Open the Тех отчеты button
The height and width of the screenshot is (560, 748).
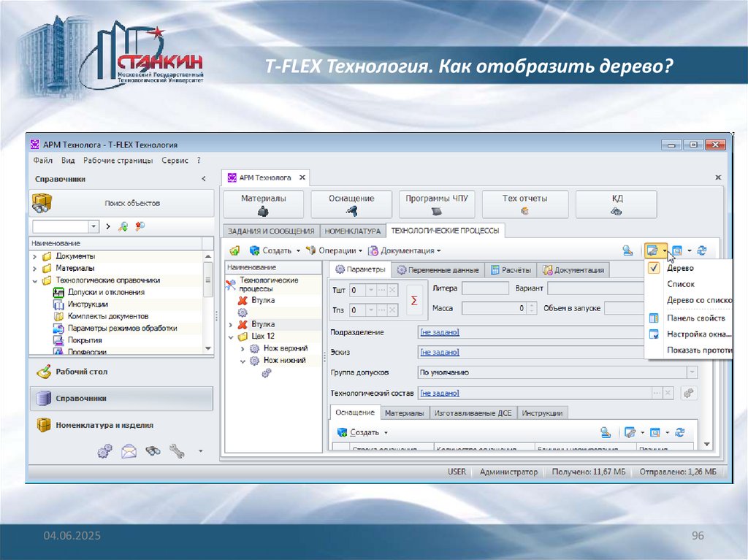pos(524,204)
